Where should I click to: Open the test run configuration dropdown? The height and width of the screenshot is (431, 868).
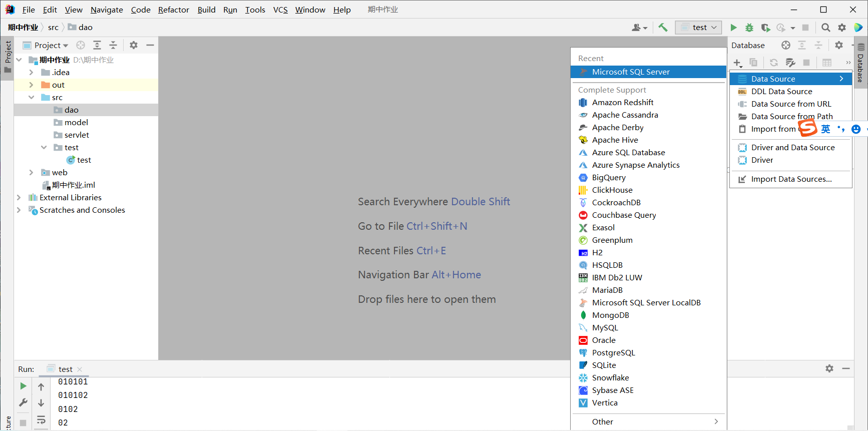pyautogui.click(x=698, y=28)
